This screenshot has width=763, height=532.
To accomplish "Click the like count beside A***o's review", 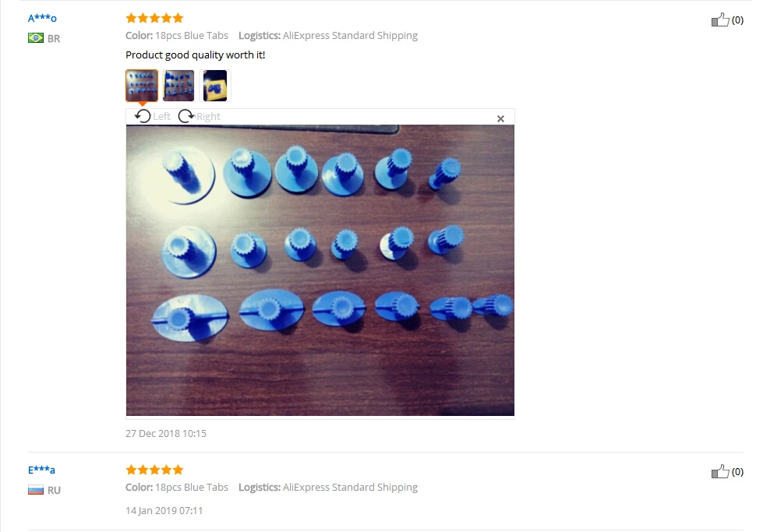I will click(738, 20).
